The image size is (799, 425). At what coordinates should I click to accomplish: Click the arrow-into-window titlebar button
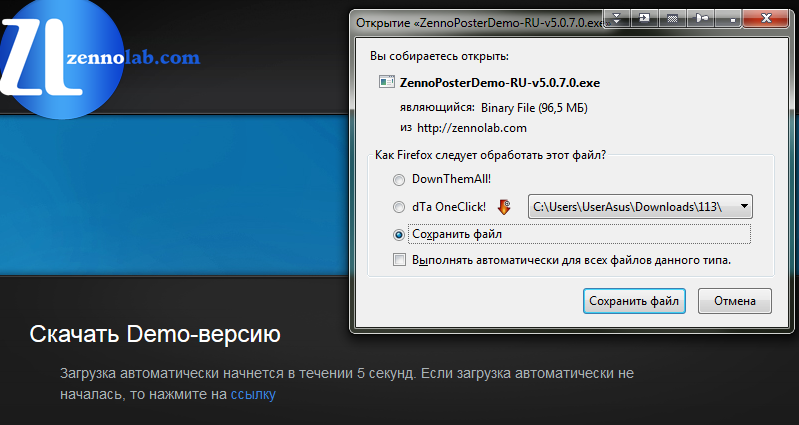[644, 19]
